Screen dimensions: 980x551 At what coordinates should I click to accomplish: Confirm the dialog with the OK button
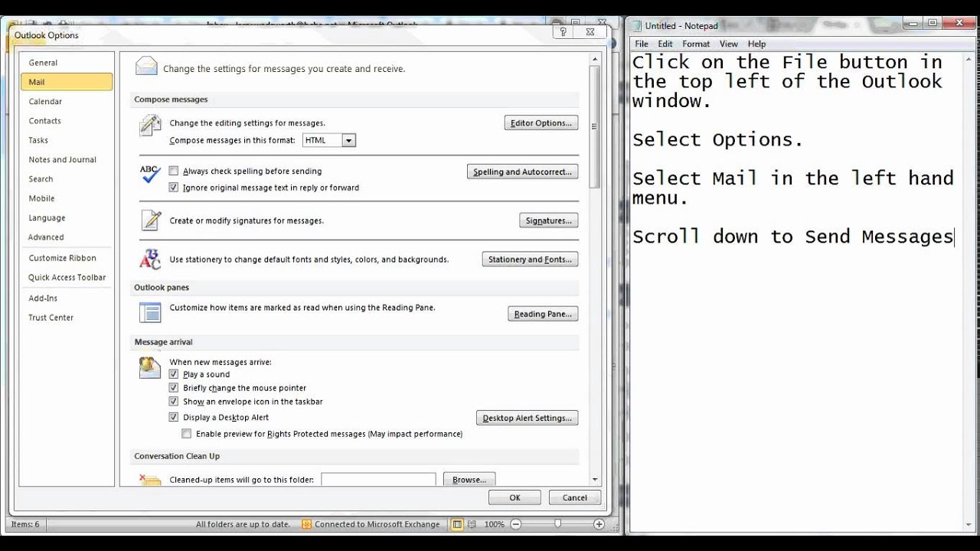coord(515,497)
